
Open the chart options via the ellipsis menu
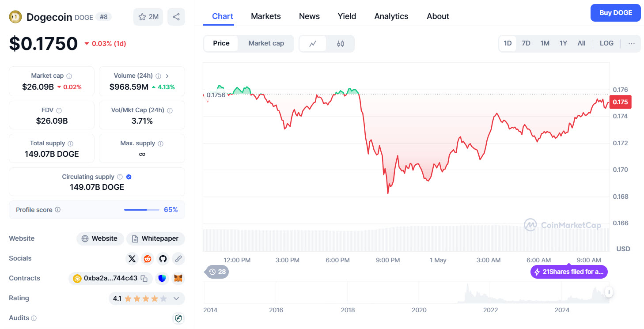(x=632, y=43)
